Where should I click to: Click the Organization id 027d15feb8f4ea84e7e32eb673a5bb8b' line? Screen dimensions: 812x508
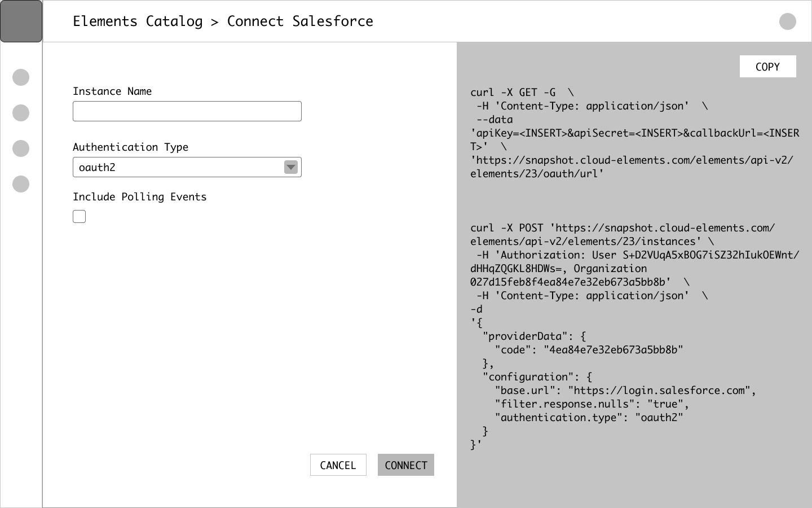(580, 282)
